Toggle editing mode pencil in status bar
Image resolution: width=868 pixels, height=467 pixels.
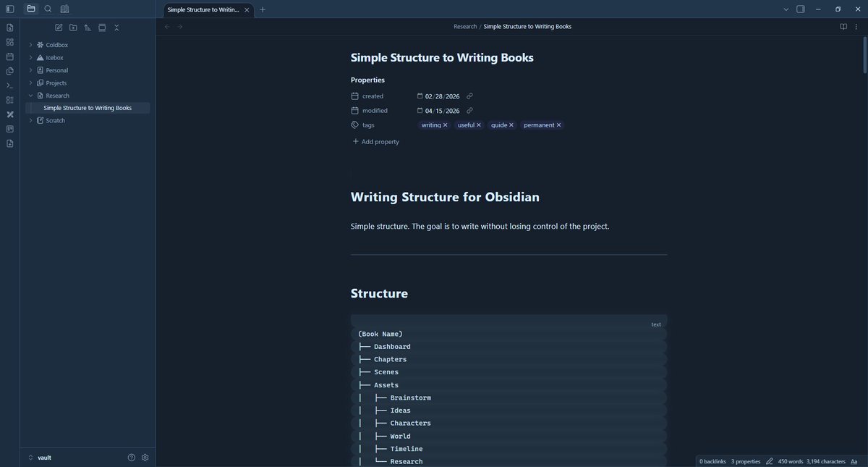[770, 461]
